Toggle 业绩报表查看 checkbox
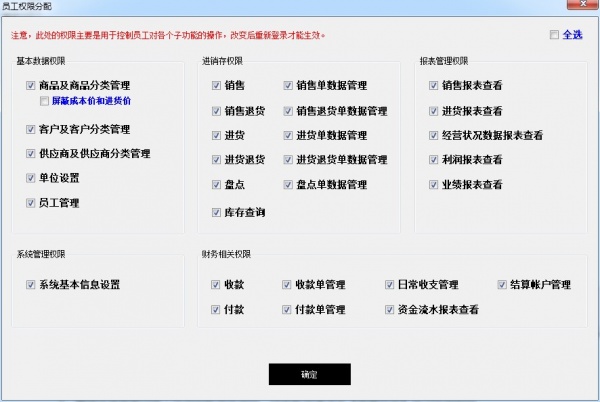This screenshot has width=600, height=402. (x=433, y=185)
